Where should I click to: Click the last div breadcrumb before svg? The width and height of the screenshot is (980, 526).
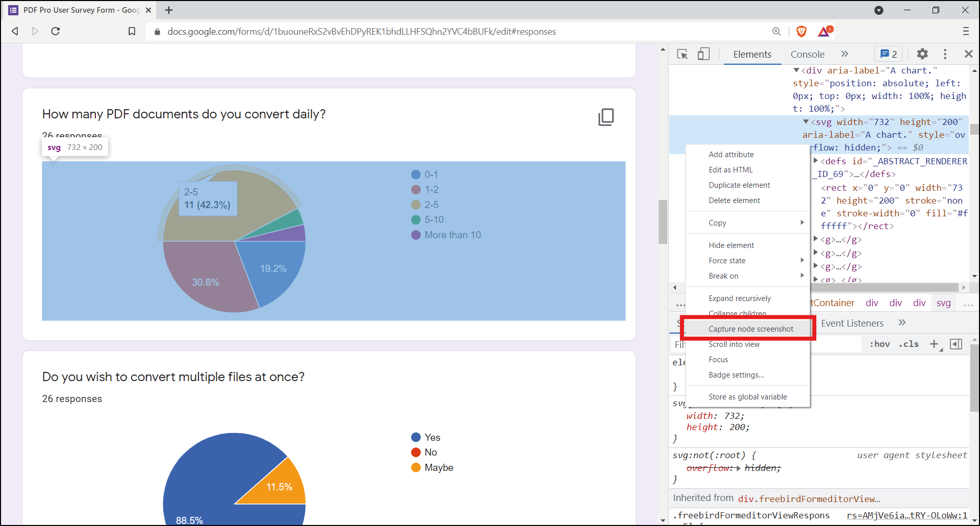(919, 303)
